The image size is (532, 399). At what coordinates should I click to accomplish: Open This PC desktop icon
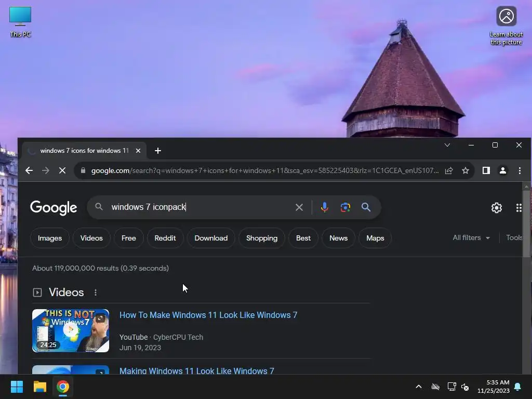[x=20, y=22]
